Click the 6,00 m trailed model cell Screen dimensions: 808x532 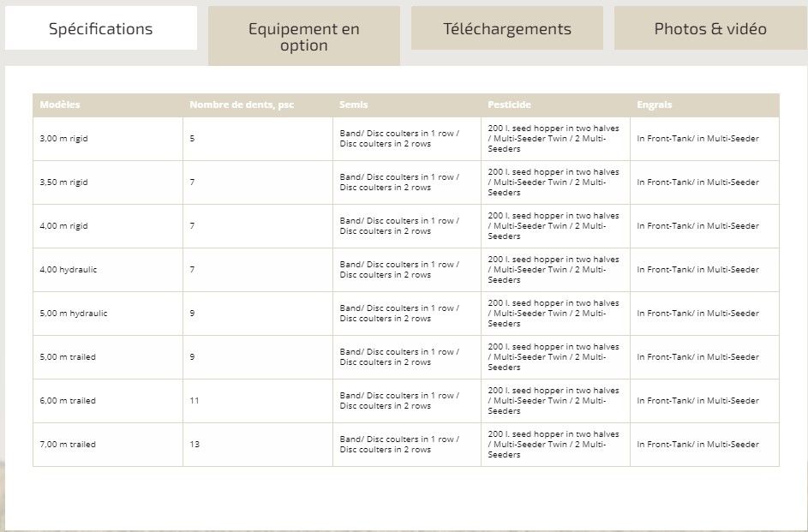pyautogui.click(x=68, y=401)
